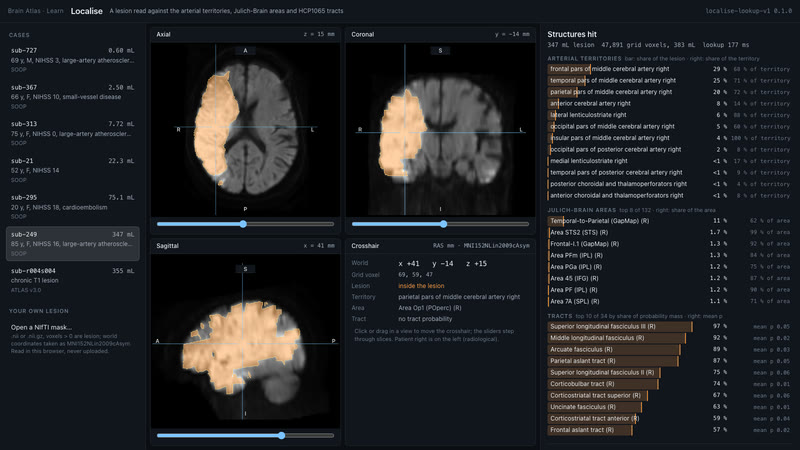Click the 'inside the lesion' status text

click(x=421, y=286)
